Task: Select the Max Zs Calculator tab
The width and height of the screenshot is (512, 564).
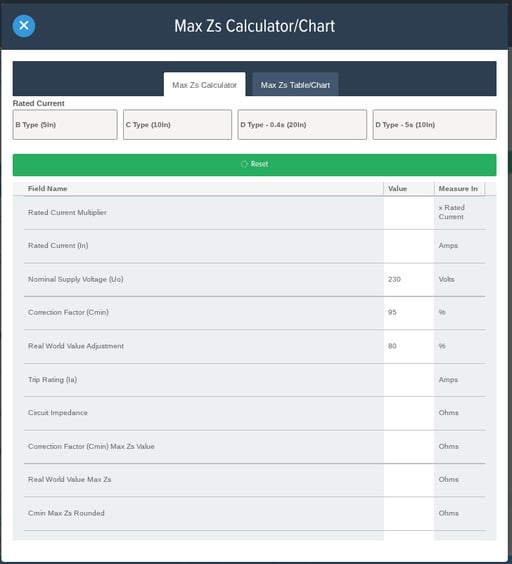Action: click(204, 85)
